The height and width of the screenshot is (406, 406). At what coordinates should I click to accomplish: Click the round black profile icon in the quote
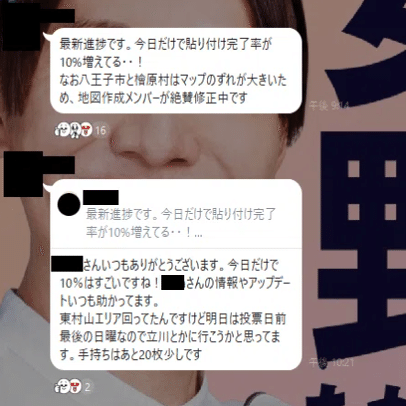[x=69, y=204]
